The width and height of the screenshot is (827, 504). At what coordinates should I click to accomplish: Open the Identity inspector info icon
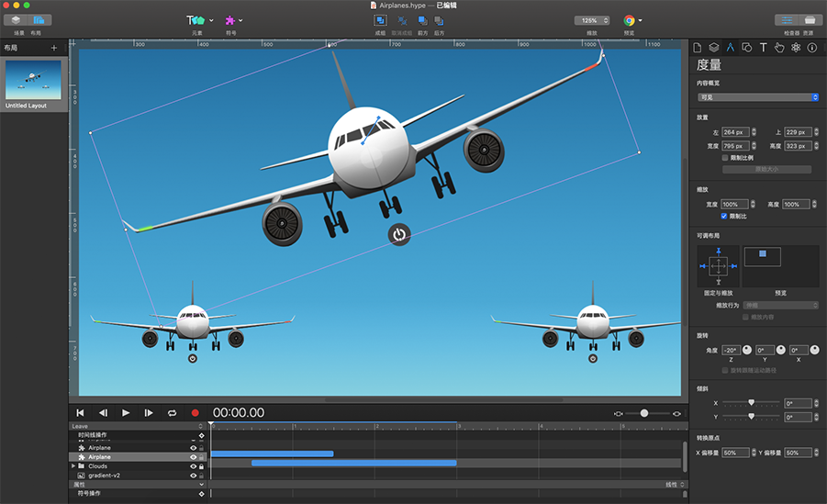pos(812,48)
